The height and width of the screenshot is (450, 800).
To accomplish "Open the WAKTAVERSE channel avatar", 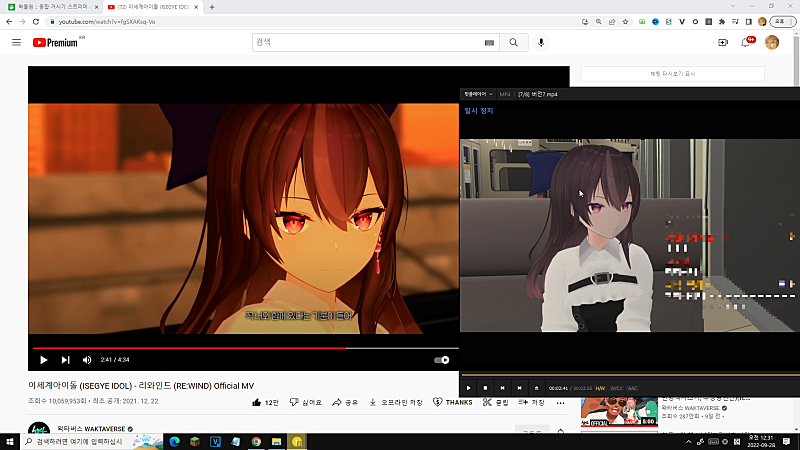I will click(x=39, y=428).
